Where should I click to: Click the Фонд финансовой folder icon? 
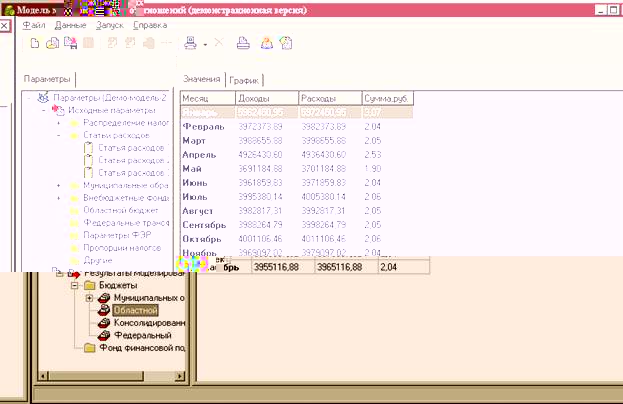[x=91, y=348]
